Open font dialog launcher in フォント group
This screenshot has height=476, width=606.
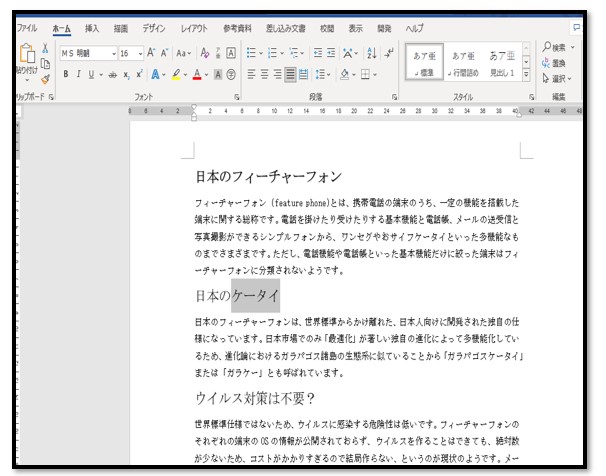coord(237,97)
